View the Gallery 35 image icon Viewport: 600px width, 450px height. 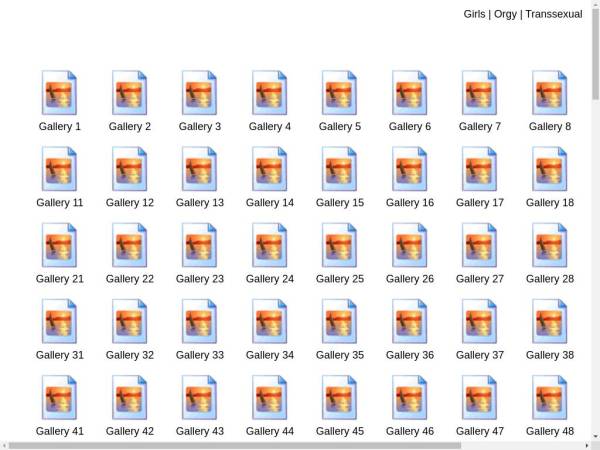point(339,321)
